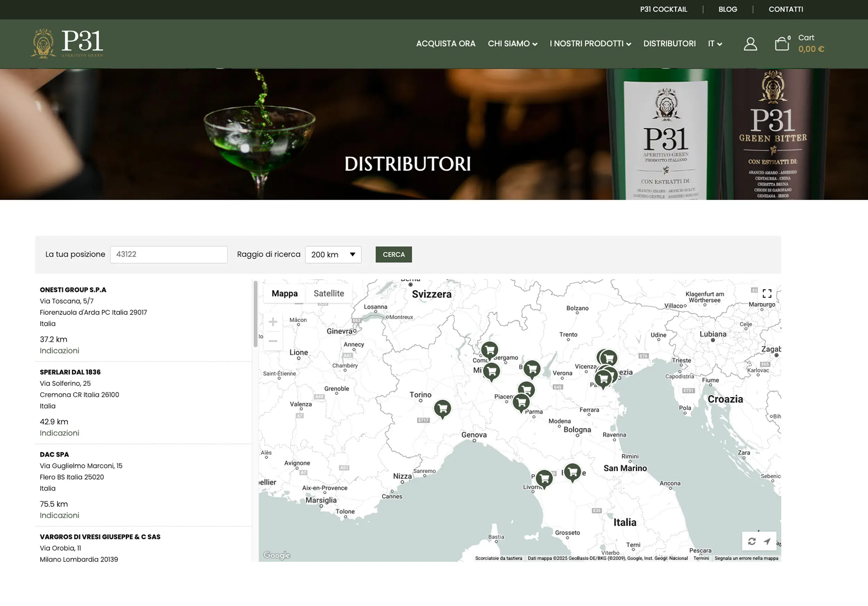Open the IT language selector

click(x=715, y=44)
